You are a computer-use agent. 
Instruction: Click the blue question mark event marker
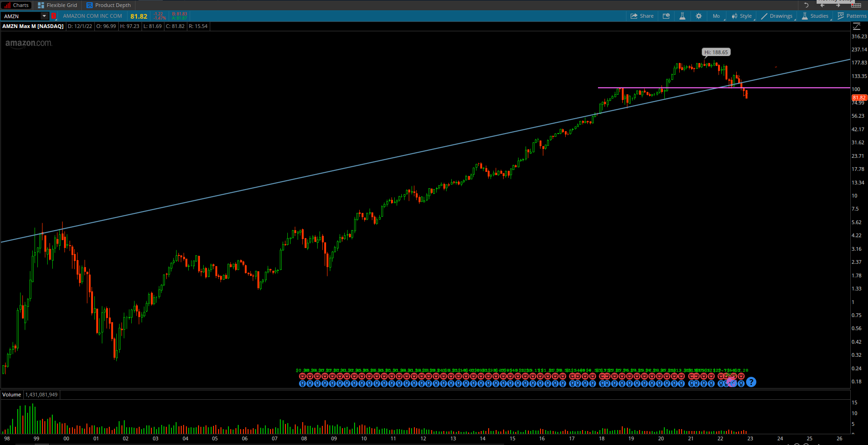pyautogui.click(x=751, y=382)
